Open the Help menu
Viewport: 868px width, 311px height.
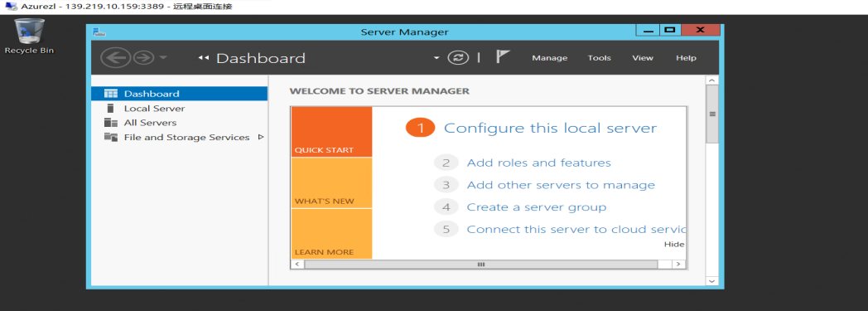coord(686,58)
